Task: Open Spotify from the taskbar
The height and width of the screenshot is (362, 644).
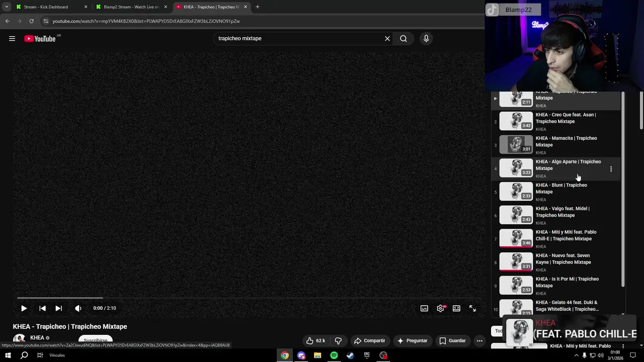Action: tap(334, 355)
